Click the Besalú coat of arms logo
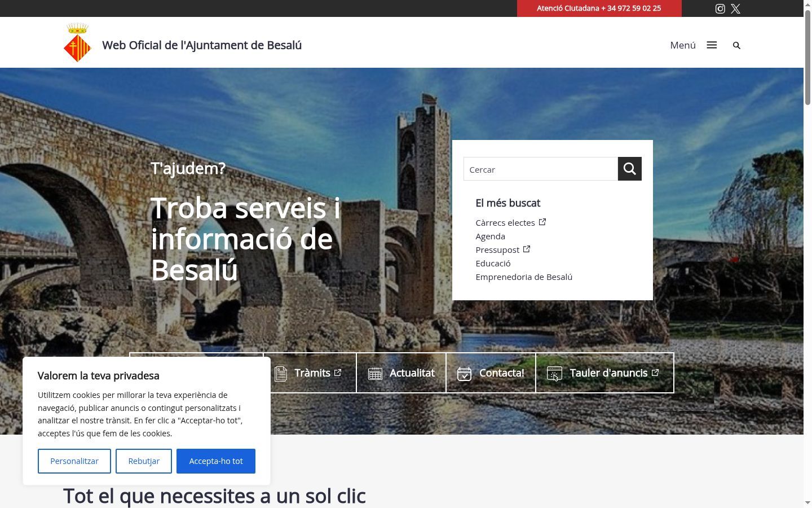812x508 pixels. coord(78,42)
